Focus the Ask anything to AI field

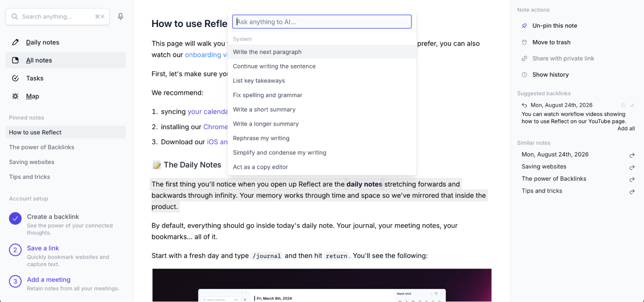(x=322, y=22)
